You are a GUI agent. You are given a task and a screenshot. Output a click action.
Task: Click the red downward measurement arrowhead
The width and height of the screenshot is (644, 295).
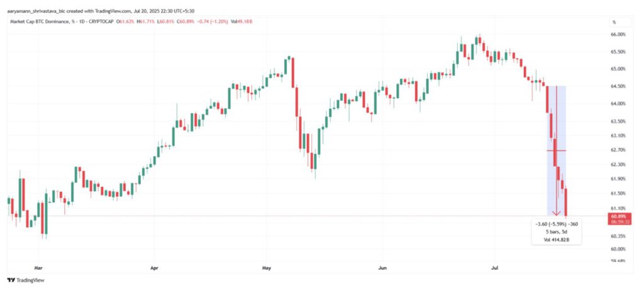(556, 213)
